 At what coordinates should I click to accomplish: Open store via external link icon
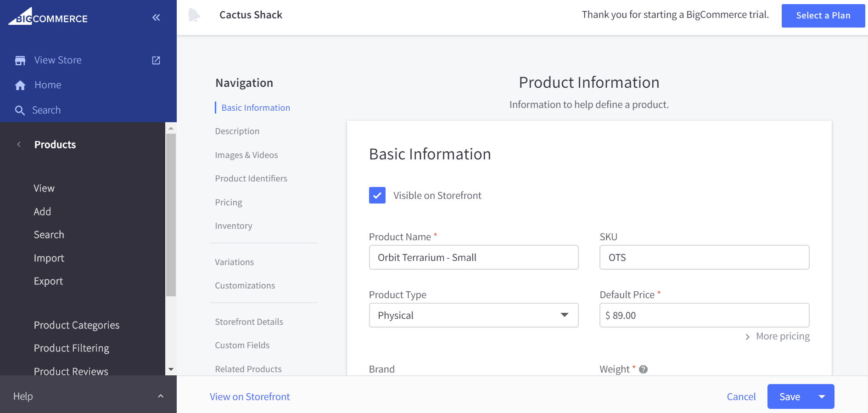pos(156,61)
